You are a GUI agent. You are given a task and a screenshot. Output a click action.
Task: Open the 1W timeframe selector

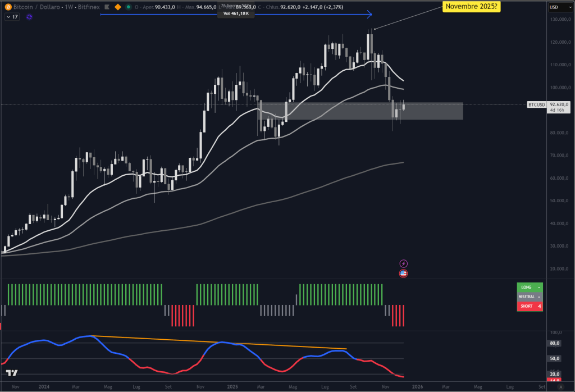point(69,7)
